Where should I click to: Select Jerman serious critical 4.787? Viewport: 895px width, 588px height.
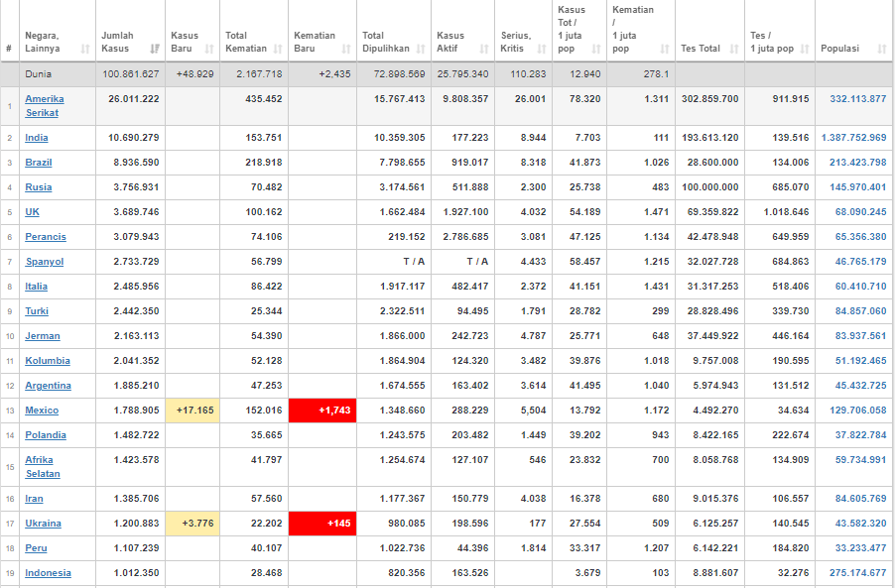pos(533,336)
